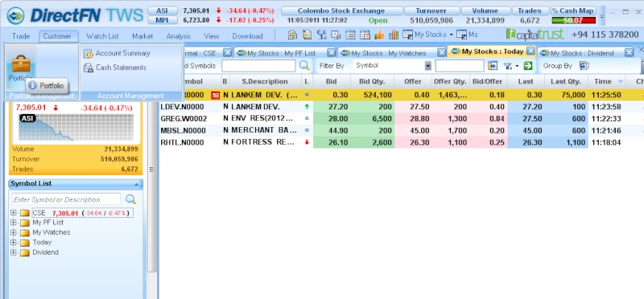The height and width of the screenshot is (299, 644).
Task: Open Cash Statements from Account Management
Action: [115, 68]
